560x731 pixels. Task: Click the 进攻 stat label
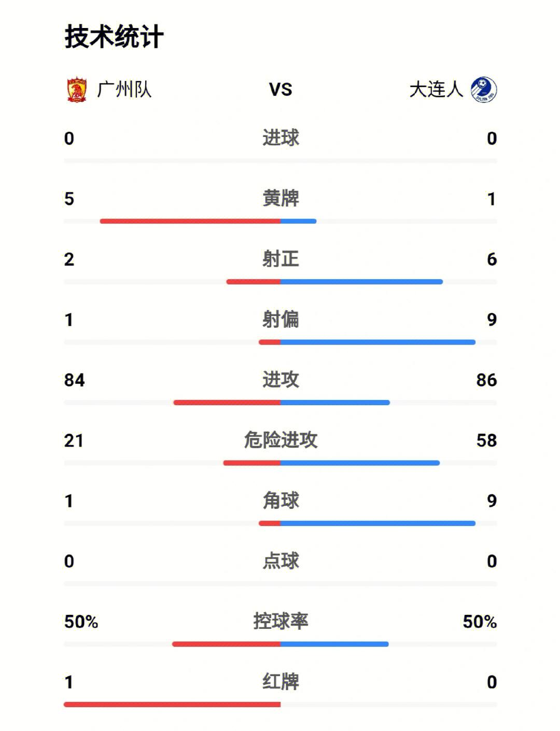pyautogui.click(x=281, y=380)
